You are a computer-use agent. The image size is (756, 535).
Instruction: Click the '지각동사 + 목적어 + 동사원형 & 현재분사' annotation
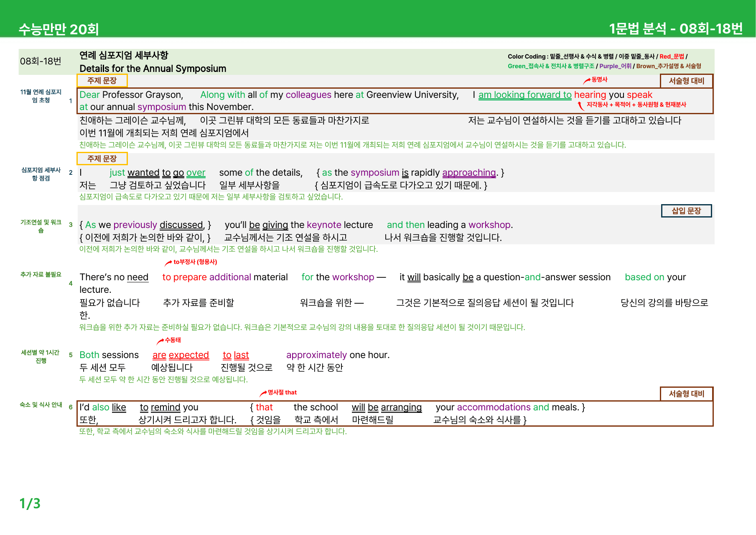pyautogui.click(x=636, y=105)
